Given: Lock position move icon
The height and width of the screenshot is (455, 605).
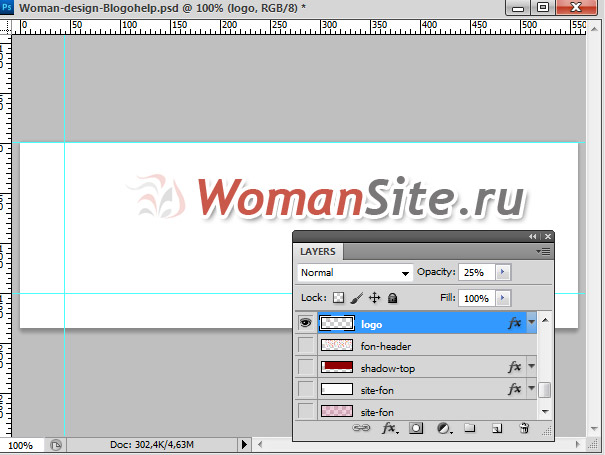Looking at the screenshot, I should [x=374, y=298].
